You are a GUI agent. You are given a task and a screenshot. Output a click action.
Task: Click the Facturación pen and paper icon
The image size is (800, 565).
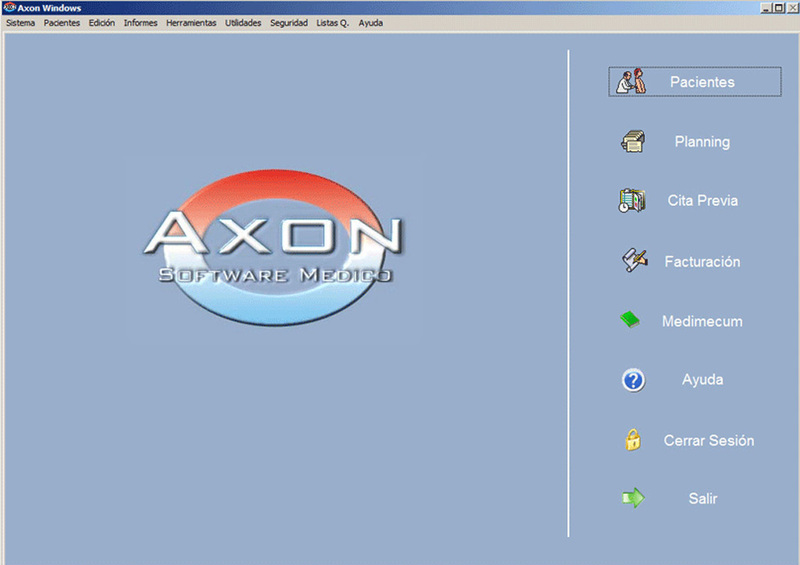[x=635, y=260]
